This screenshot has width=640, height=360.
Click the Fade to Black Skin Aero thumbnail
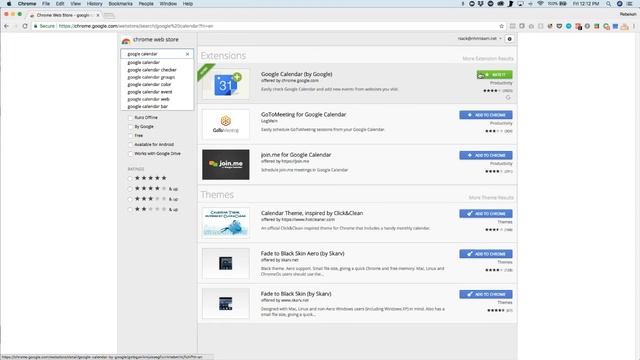click(226, 263)
